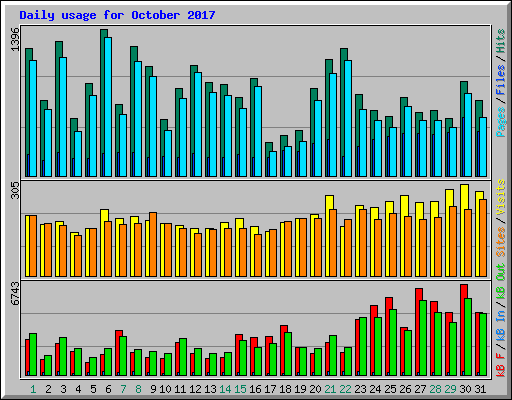Click day label 13 on the x-axis
This screenshot has width=512, height=400.
pos(210,389)
